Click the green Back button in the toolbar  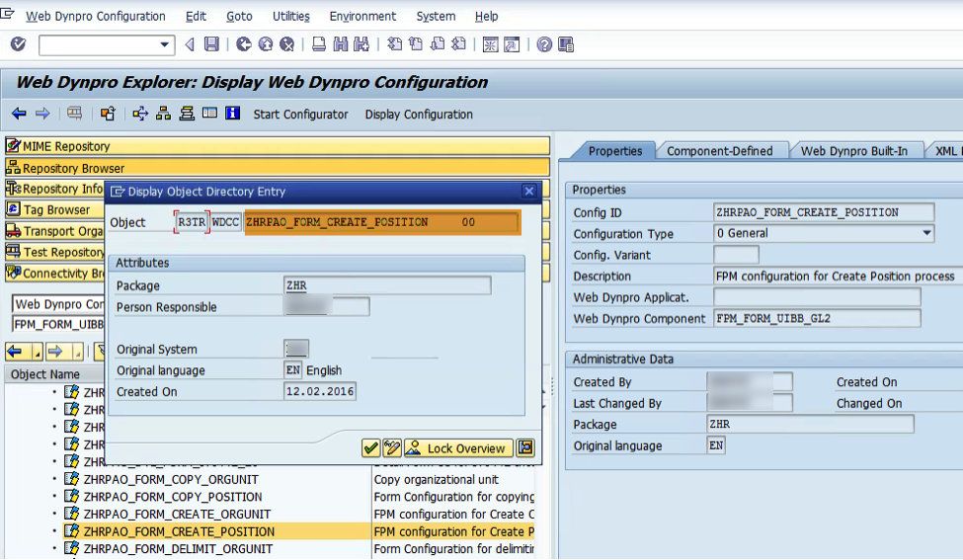[x=244, y=44]
